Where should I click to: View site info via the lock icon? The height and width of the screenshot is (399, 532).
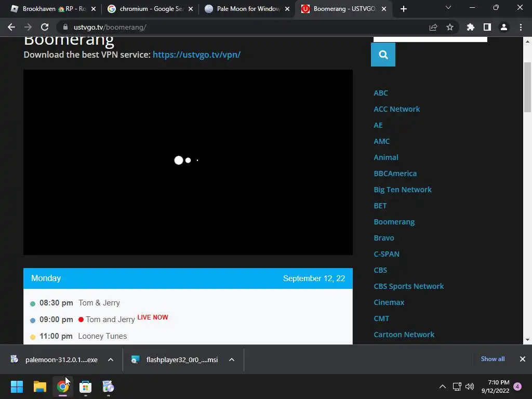pyautogui.click(x=65, y=27)
